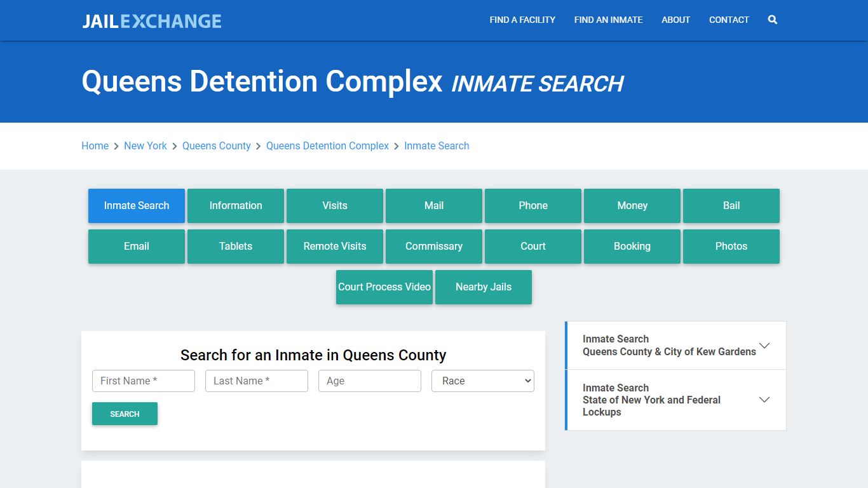Follow the Home breadcrumb link
Screen dimensions: 868x488
(x=95, y=146)
